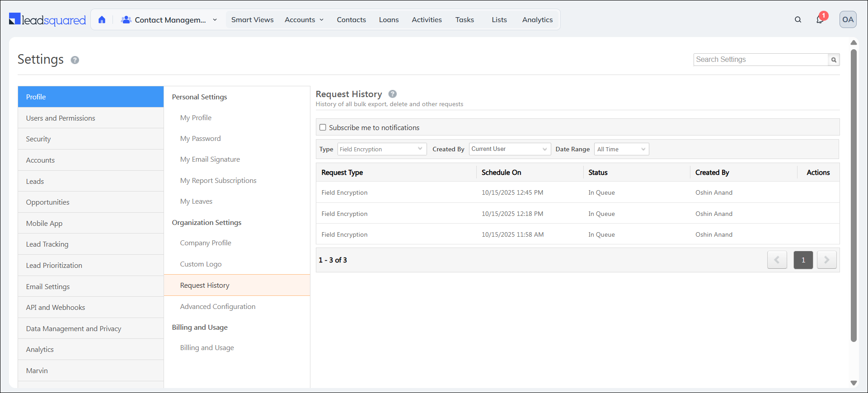Click the LeadSquared logo
Image resolution: width=868 pixels, height=393 pixels.
pos(47,19)
